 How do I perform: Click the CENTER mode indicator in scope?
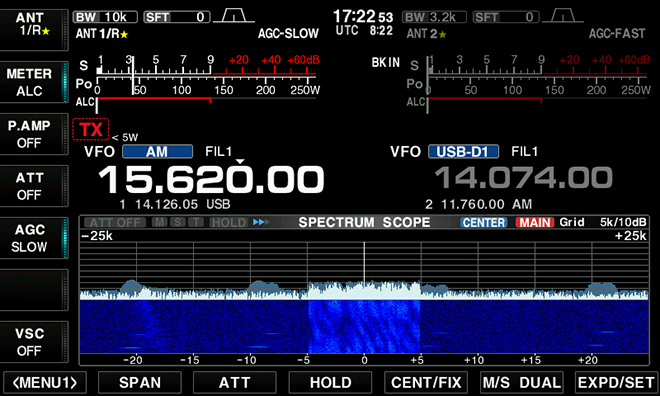point(484,222)
